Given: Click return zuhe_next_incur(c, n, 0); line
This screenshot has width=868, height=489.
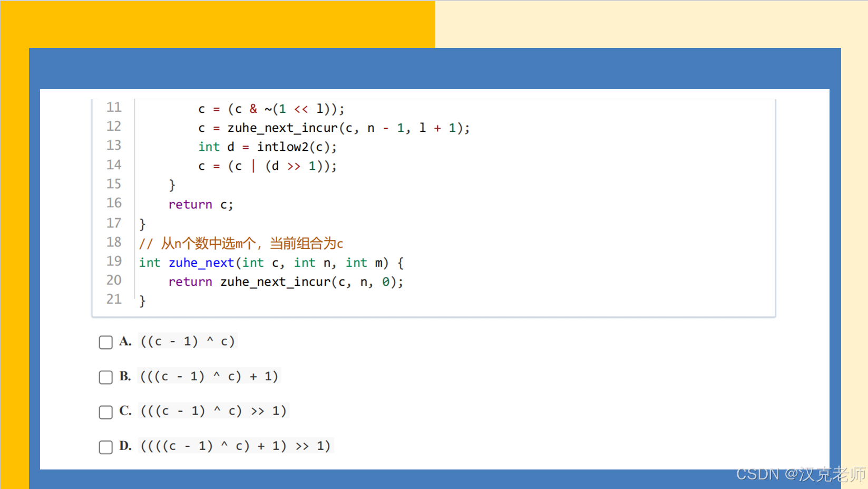Looking at the screenshot, I should point(286,282).
